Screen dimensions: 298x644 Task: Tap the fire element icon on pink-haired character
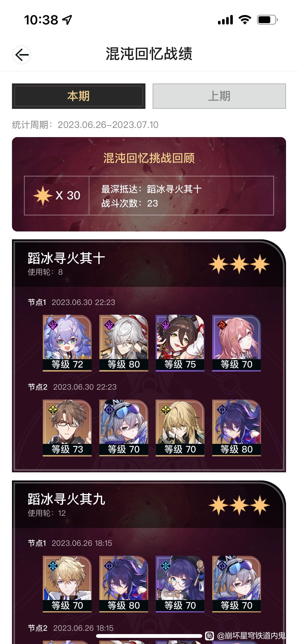(x=222, y=325)
